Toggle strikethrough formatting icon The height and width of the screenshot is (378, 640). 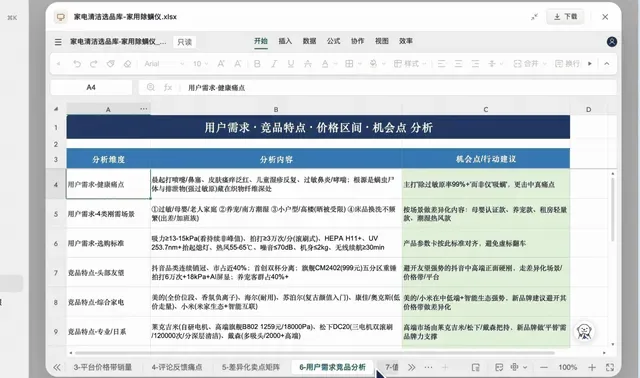308,64
